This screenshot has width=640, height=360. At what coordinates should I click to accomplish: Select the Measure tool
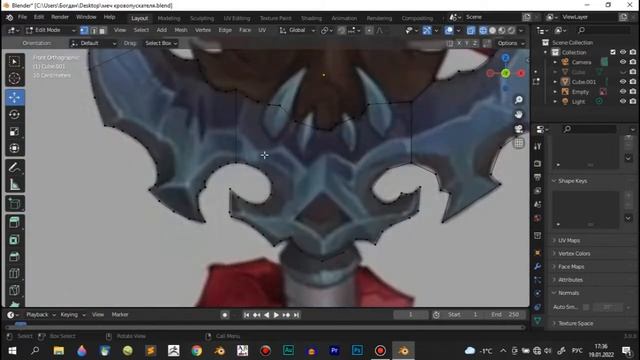coord(14,184)
